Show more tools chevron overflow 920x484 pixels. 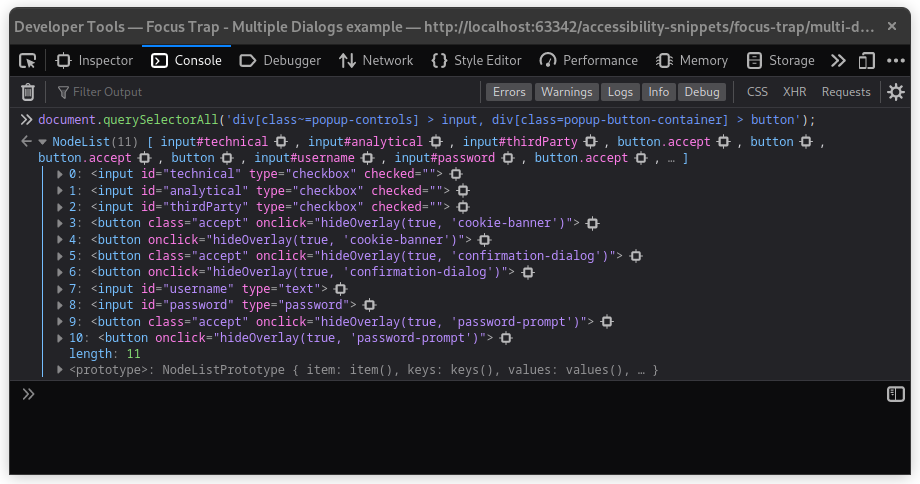[838, 60]
